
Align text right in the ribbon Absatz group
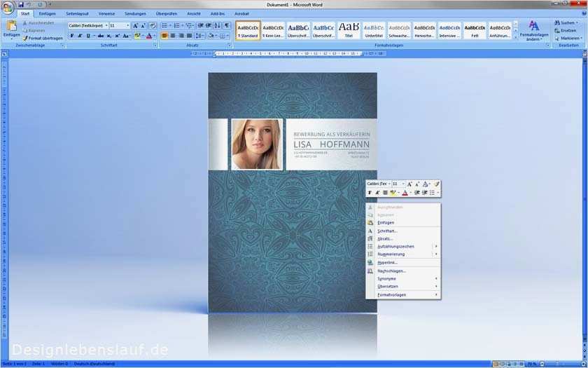click(x=181, y=36)
